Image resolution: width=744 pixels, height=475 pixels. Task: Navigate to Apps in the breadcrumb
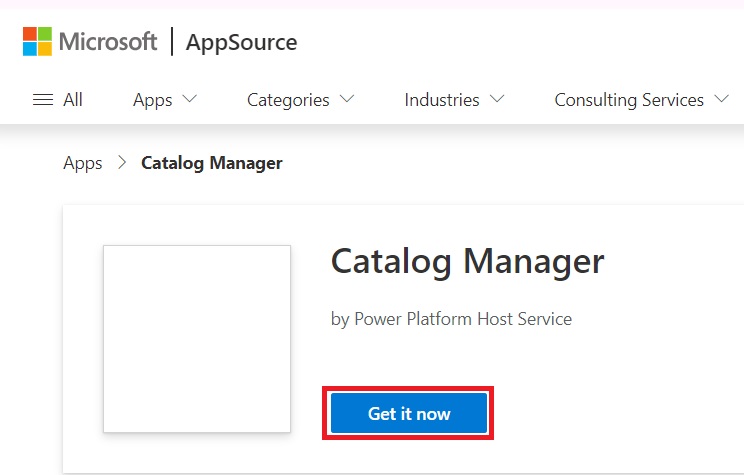pyautogui.click(x=83, y=163)
